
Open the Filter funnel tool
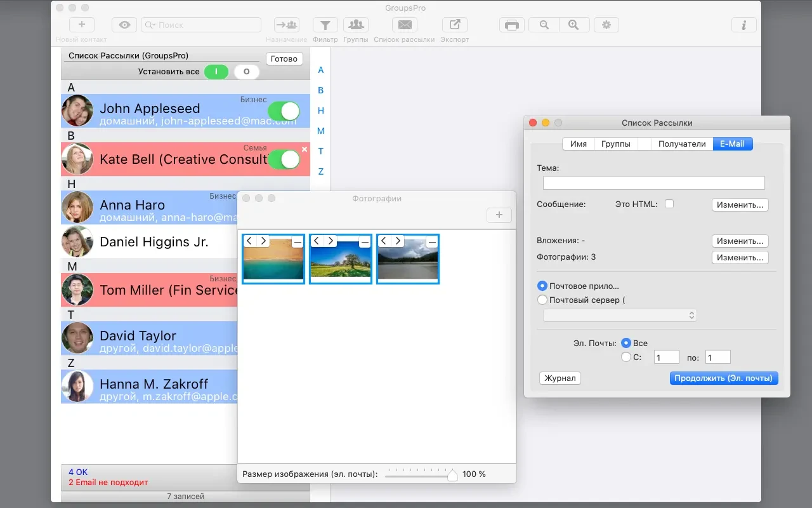click(325, 25)
